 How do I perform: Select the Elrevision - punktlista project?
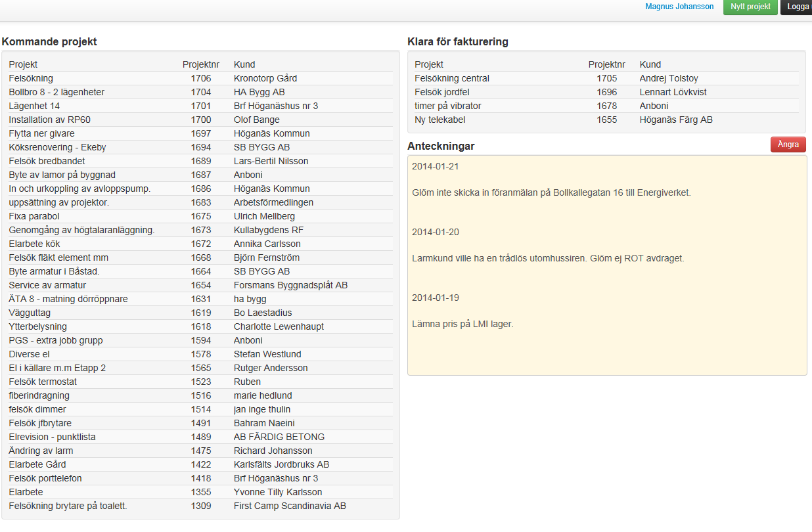(x=52, y=437)
